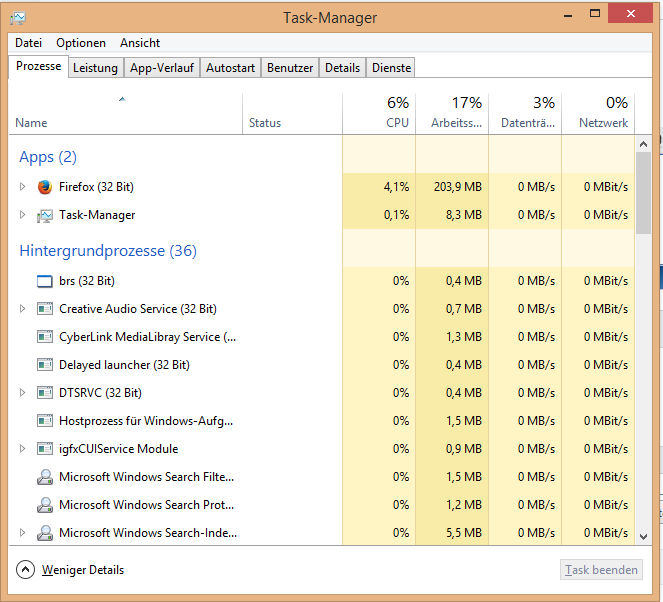
Task: Click the DTSRVC process icon
Action: pyautogui.click(x=45, y=393)
